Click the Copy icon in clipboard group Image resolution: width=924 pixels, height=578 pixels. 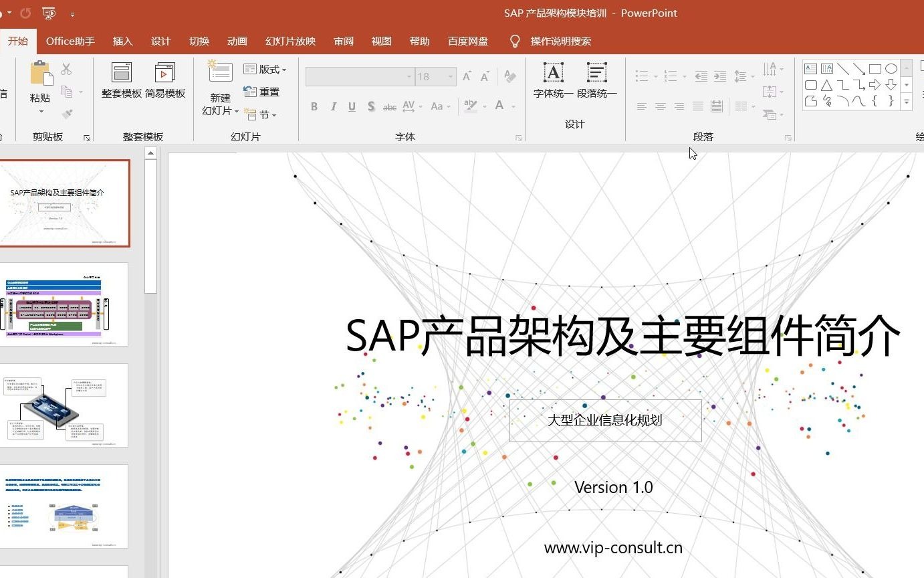tap(66, 92)
